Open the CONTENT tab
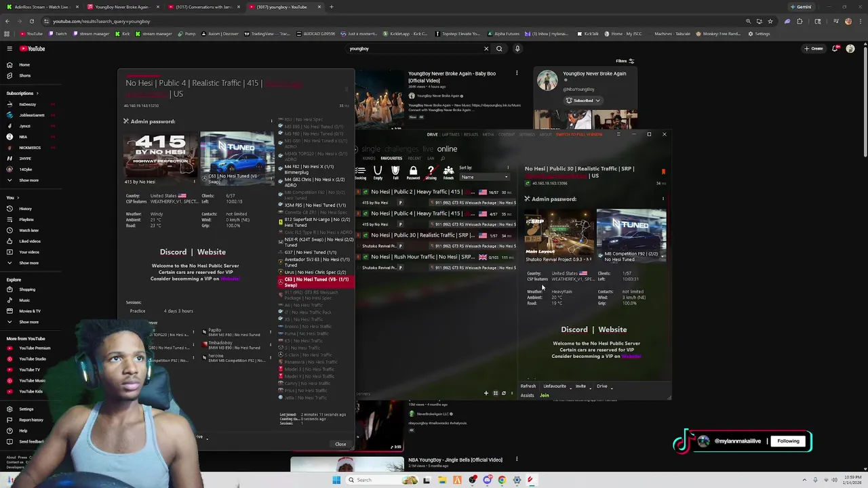This screenshot has height=488, width=868. (507, 134)
